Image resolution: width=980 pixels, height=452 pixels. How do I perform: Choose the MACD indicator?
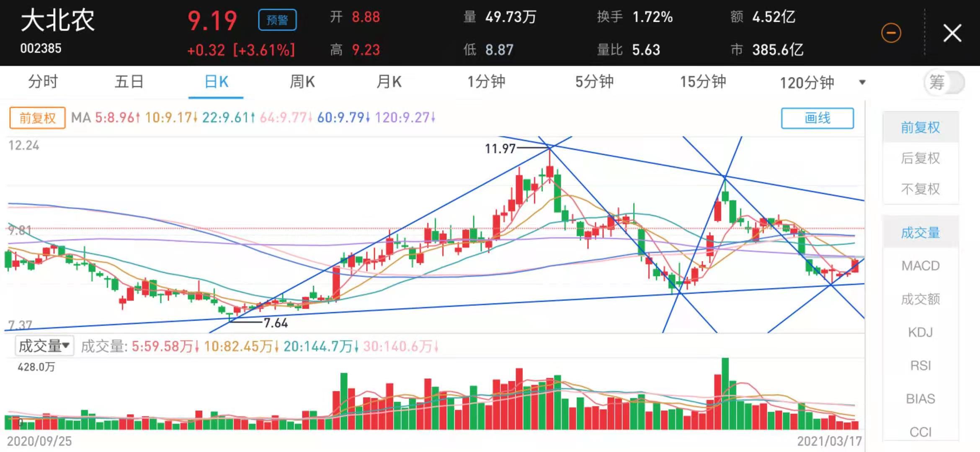[920, 266]
